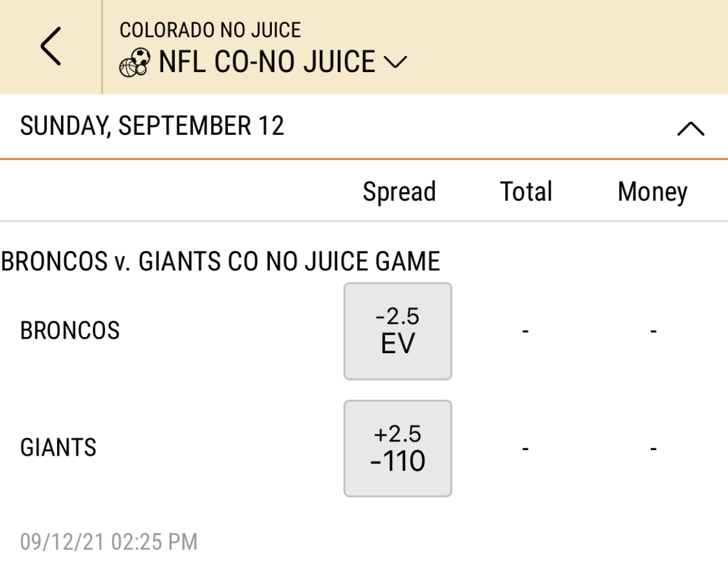Tap the sports balls icon beside NFL
The image size is (728, 567).
click(135, 62)
